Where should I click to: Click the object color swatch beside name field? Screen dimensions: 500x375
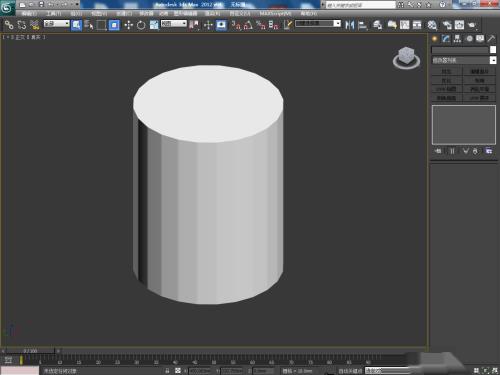point(493,50)
